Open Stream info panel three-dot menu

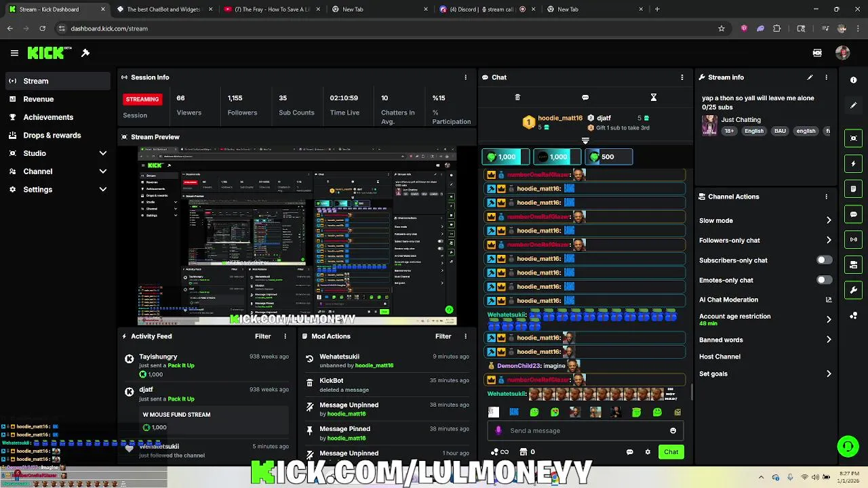point(826,77)
